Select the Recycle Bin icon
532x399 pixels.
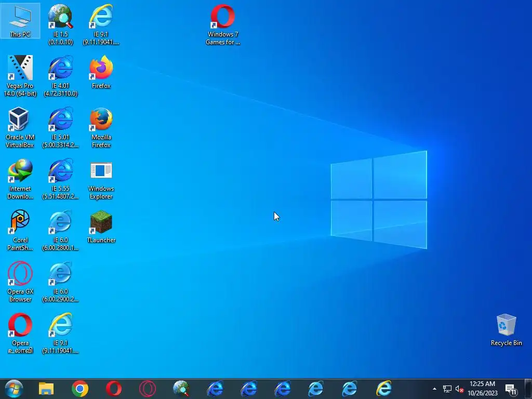point(506,329)
